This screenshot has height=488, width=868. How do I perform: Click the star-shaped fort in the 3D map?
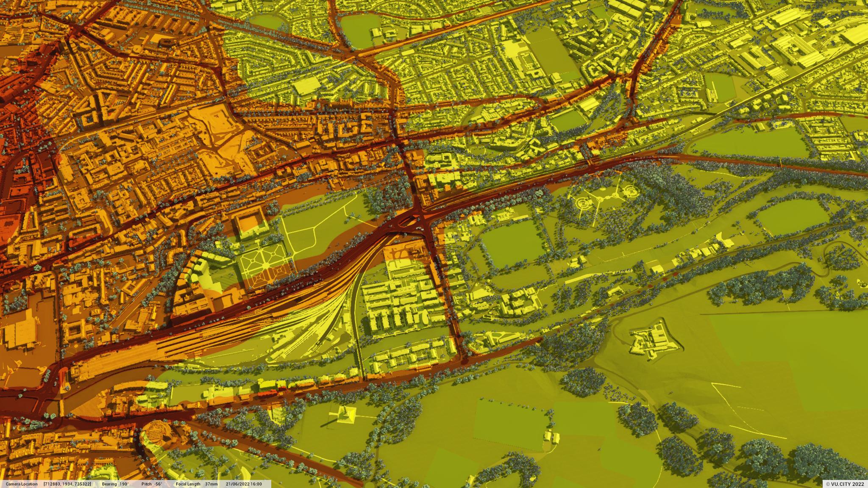tap(655, 341)
